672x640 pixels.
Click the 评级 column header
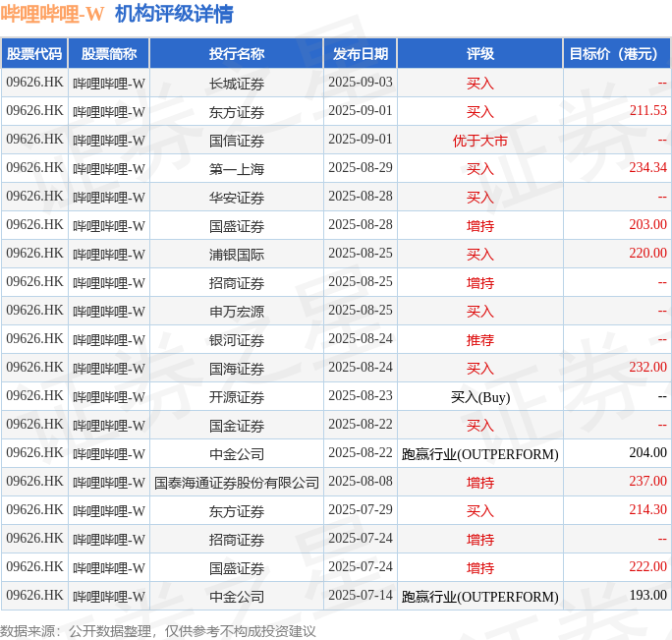point(480,54)
